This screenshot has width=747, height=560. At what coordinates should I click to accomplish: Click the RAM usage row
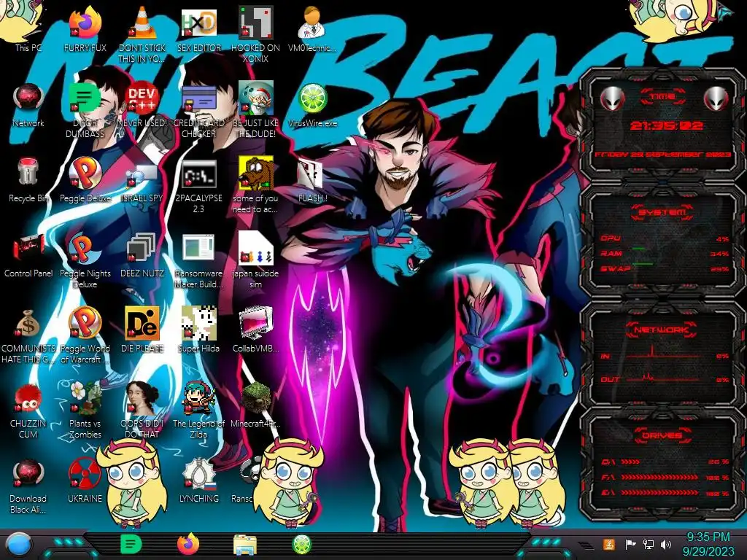click(x=665, y=253)
